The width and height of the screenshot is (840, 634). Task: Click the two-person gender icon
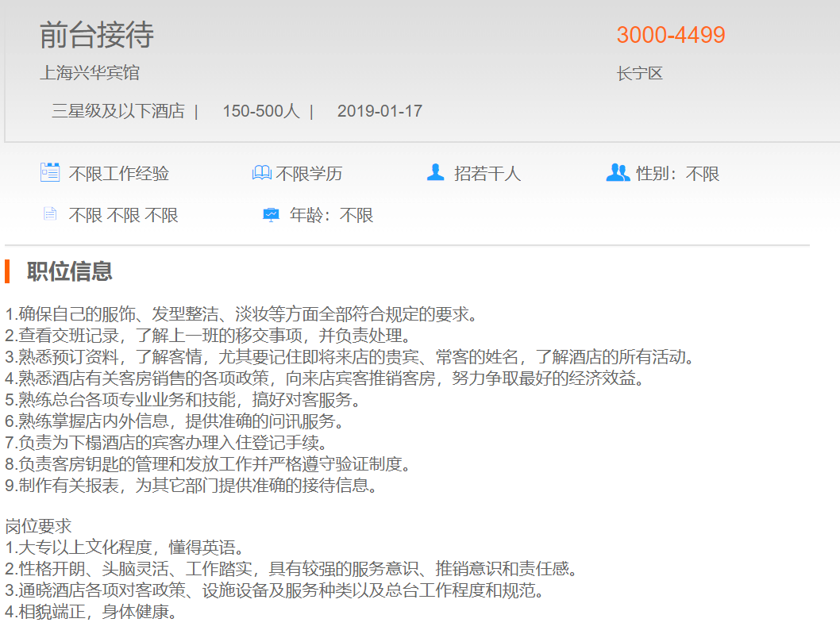pyautogui.click(x=617, y=172)
